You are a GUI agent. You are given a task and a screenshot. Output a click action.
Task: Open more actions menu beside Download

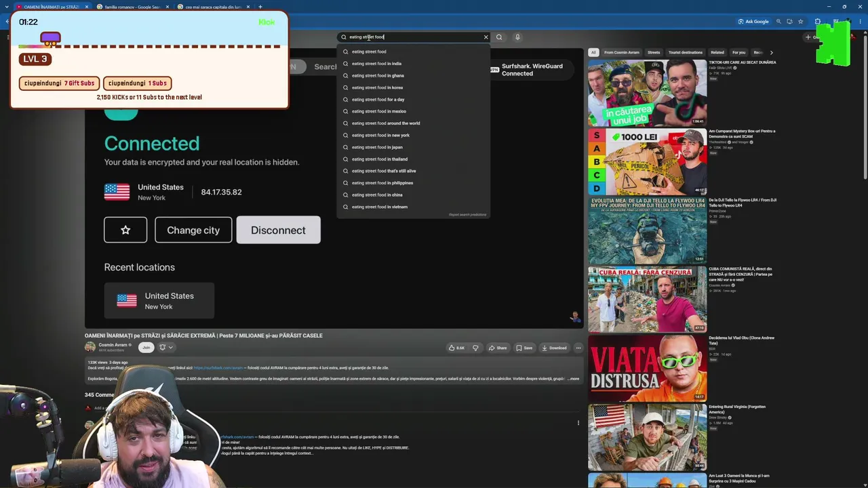[578, 348]
